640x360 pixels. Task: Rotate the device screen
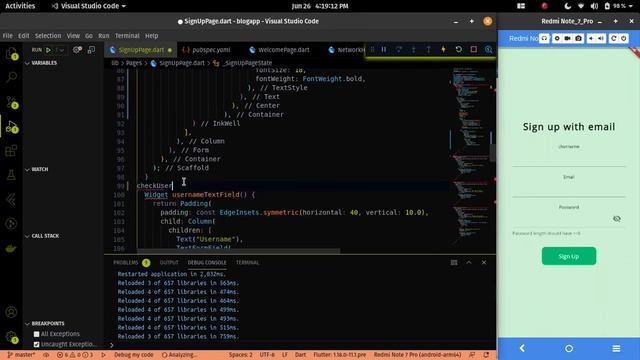tap(613, 38)
